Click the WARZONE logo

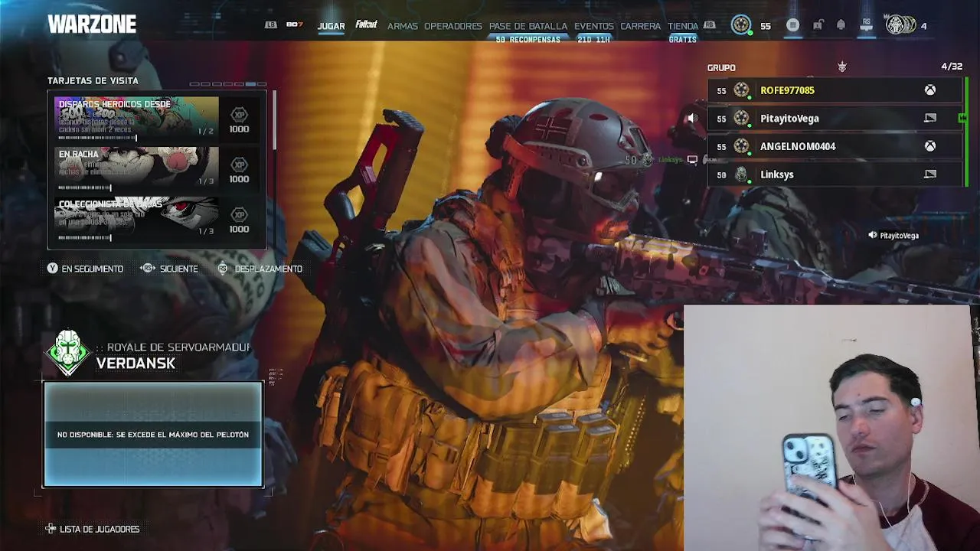[x=92, y=24]
